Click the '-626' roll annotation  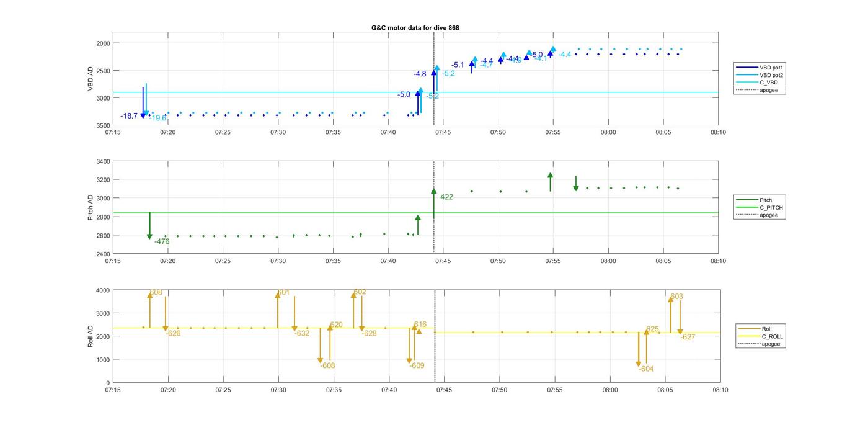pyautogui.click(x=173, y=333)
